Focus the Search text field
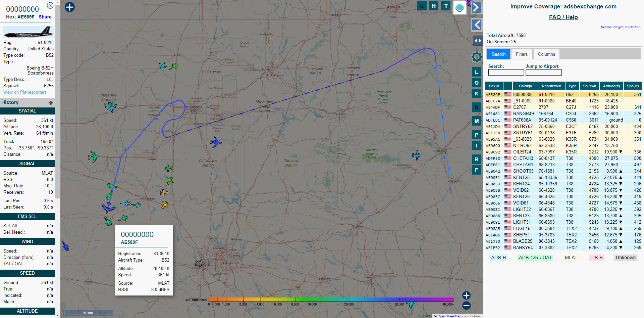This screenshot has height=318, width=644. tap(506, 73)
